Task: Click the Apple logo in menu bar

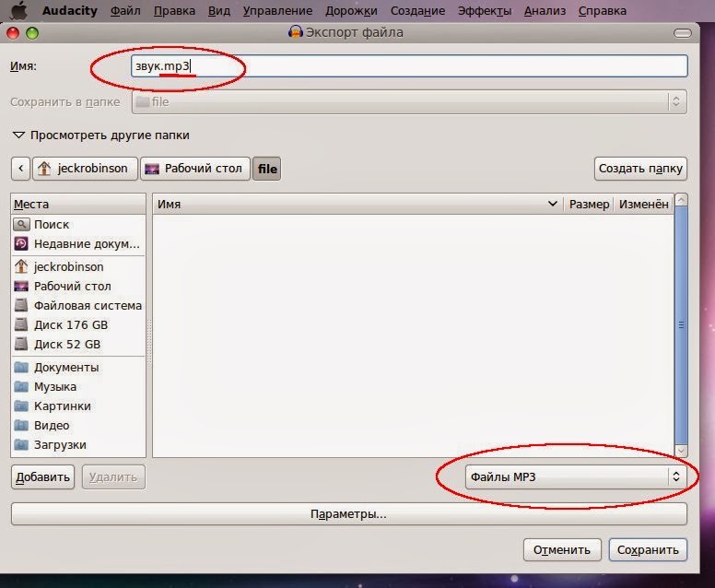Action: [x=19, y=10]
